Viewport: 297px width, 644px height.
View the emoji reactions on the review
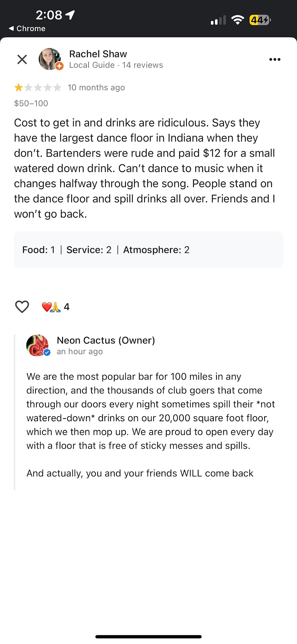pos(55,307)
